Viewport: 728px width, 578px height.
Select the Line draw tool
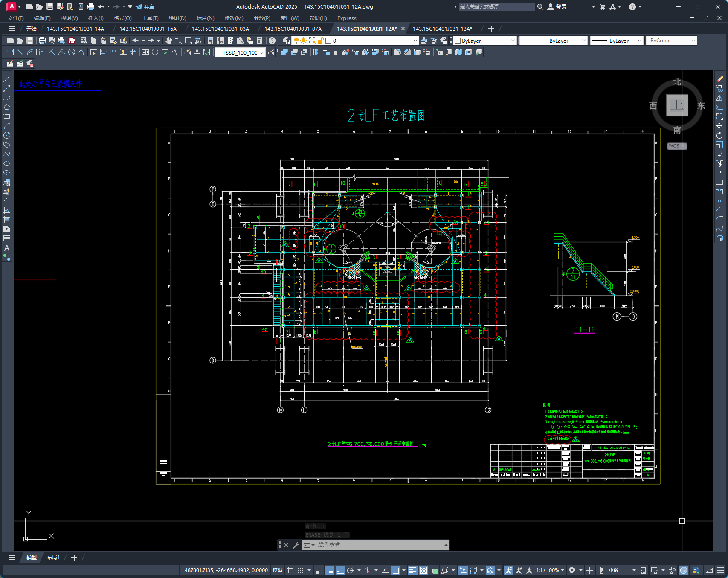pos(7,79)
